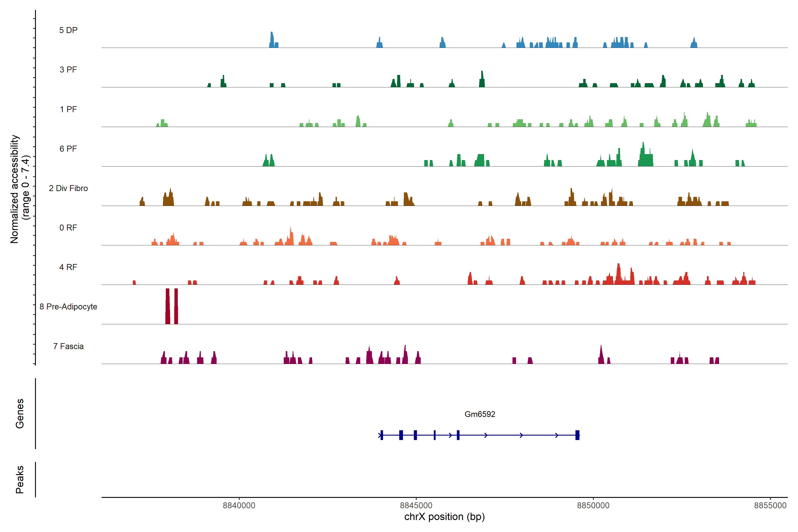Click the 8845000 axis tick label

pyautogui.click(x=416, y=505)
